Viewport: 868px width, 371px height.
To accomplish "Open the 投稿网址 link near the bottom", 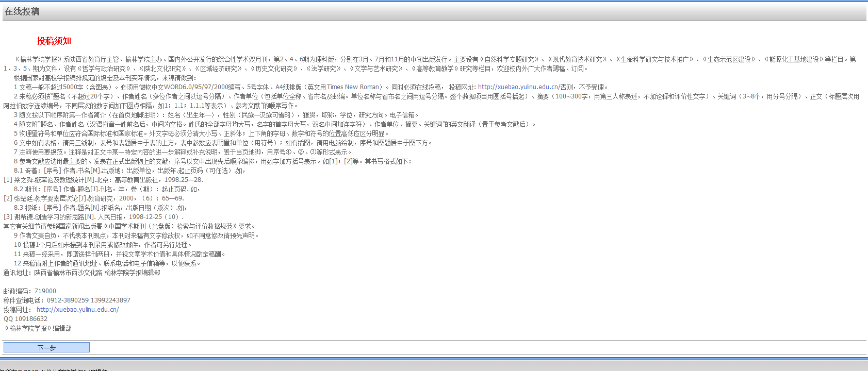I will [77, 310].
